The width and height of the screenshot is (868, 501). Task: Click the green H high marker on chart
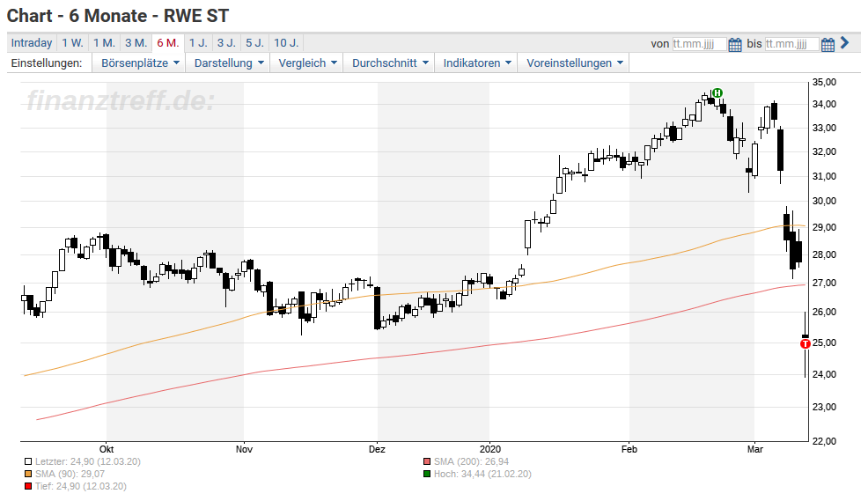click(717, 92)
